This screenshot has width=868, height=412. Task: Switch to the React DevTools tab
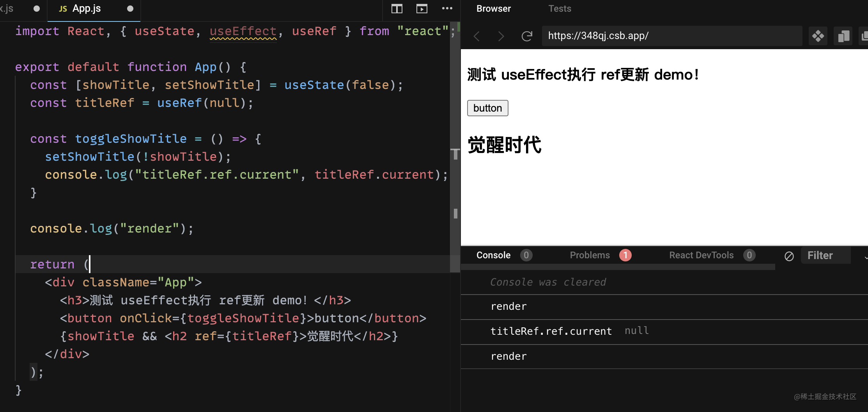pos(701,255)
